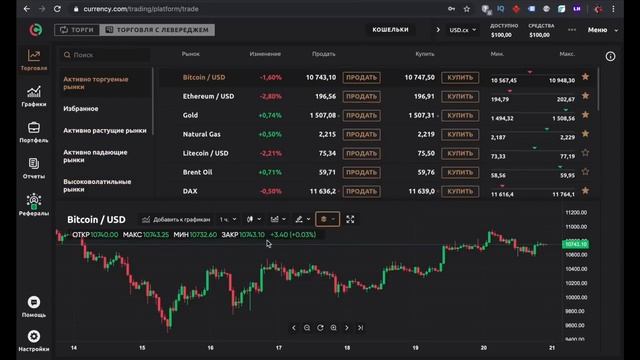Zoom in the chart
Viewport: 640px width, 360px height.
[333, 328]
